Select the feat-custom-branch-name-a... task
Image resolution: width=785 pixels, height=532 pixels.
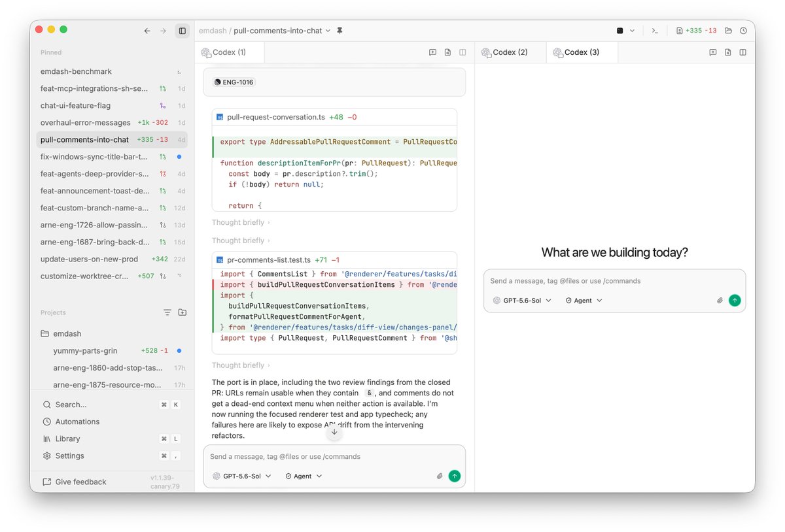(x=112, y=208)
